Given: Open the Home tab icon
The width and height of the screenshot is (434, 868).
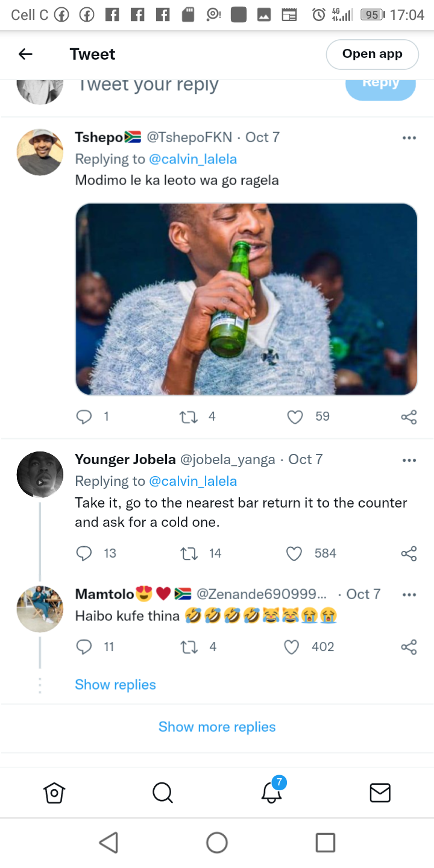Looking at the screenshot, I should coord(54,793).
